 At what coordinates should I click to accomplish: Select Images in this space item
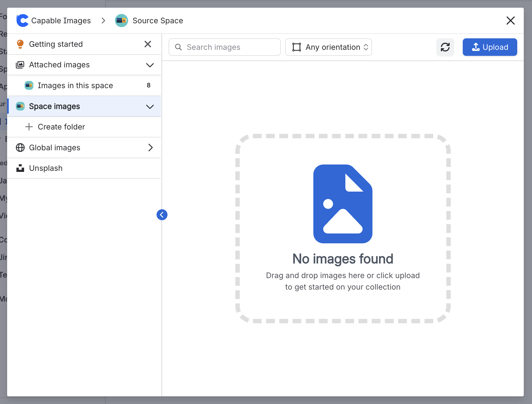(75, 85)
